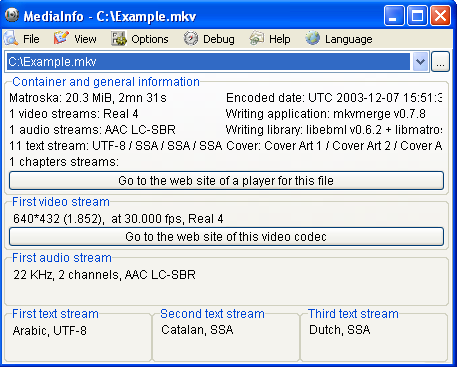
Task: Click the Matroska: 20.3 MiB, 2mn 31s line
Action: click(x=88, y=98)
